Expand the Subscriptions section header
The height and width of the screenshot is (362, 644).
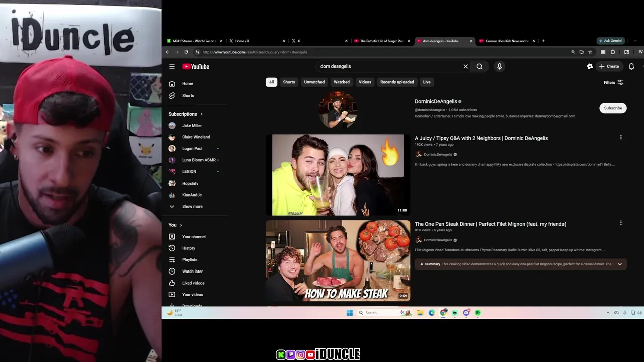point(186,114)
